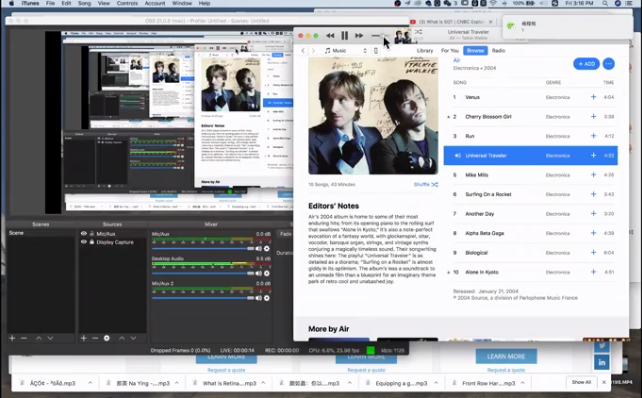The width and height of the screenshot is (642, 398).
Task: Mute the Desktop Audio speaker icon
Action: coord(259,273)
